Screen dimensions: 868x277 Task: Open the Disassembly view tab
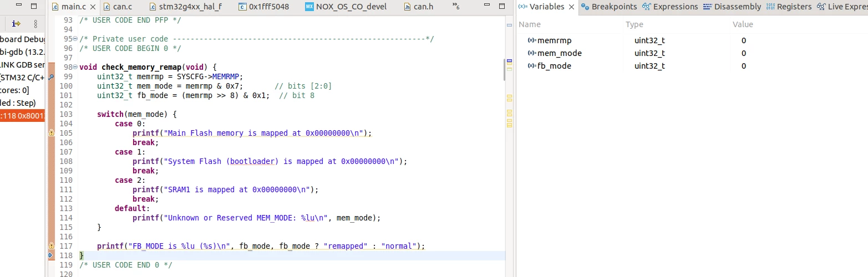pos(732,7)
